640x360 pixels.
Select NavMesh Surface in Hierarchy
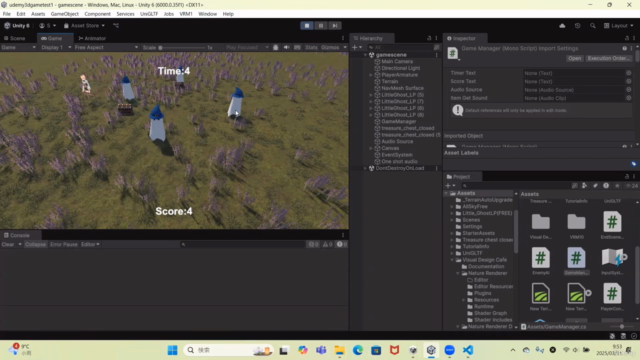[402, 88]
